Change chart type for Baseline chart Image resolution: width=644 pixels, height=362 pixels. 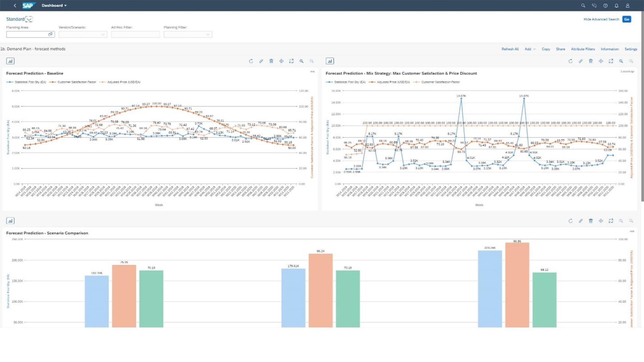pyautogui.click(x=10, y=61)
